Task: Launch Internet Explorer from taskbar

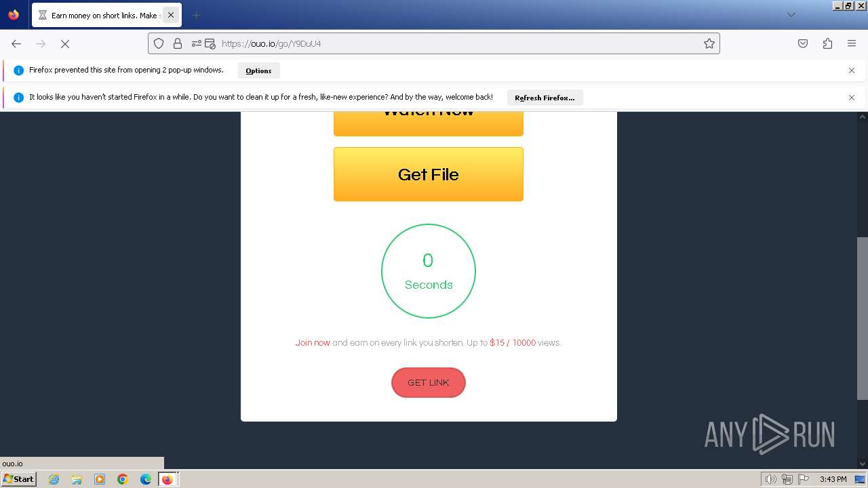Action: [x=54, y=479]
